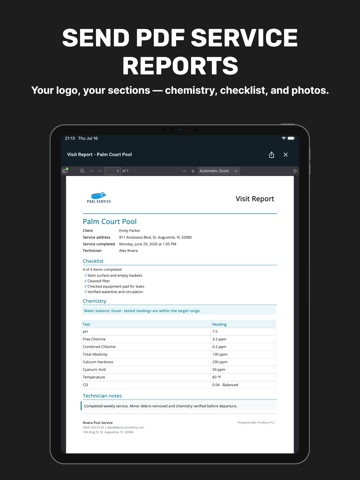The width and height of the screenshot is (360, 480).
Task: Zoom out with the minus button
Action: click(184, 171)
